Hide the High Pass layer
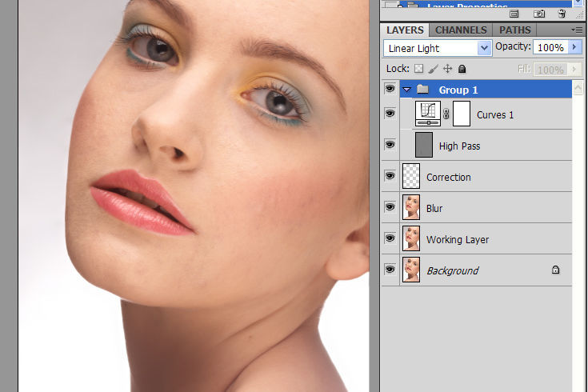Viewport: 588px width, 392px height. pos(390,145)
